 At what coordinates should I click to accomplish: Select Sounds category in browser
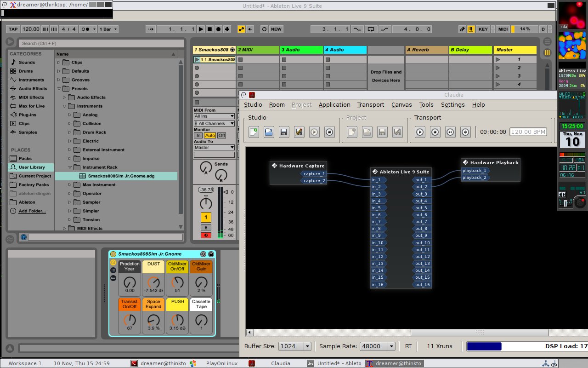click(27, 62)
